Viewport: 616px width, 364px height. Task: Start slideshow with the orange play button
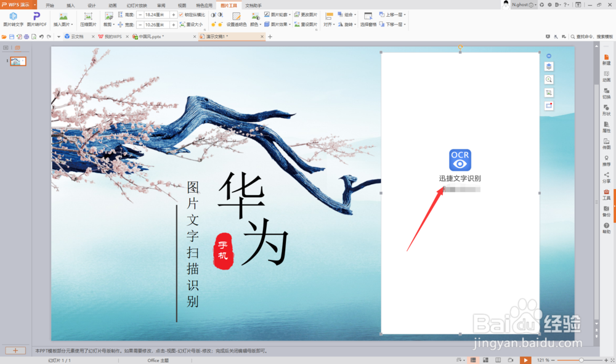pyautogui.click(x=525, y=360)
